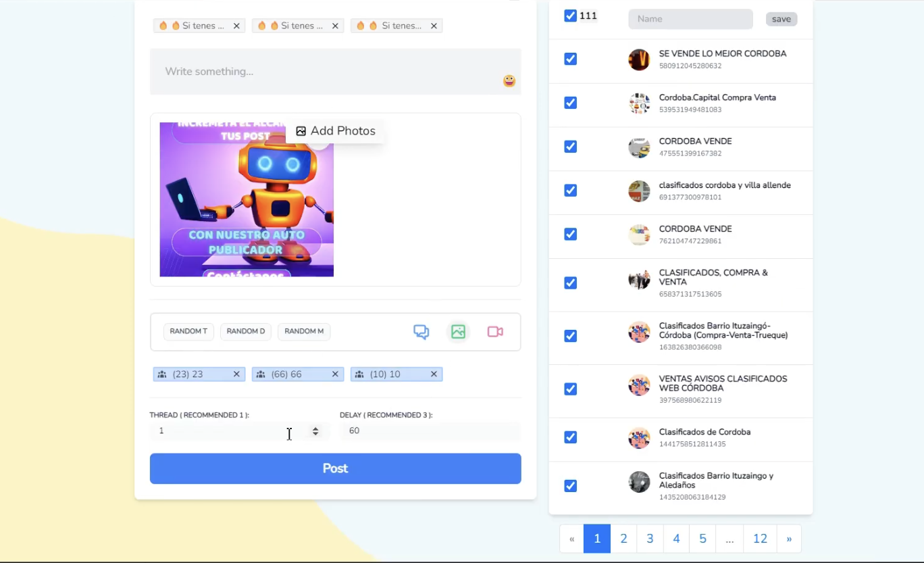924x563 pixels.
Task: Click the Thread count input field
Action: pos(240,431)
